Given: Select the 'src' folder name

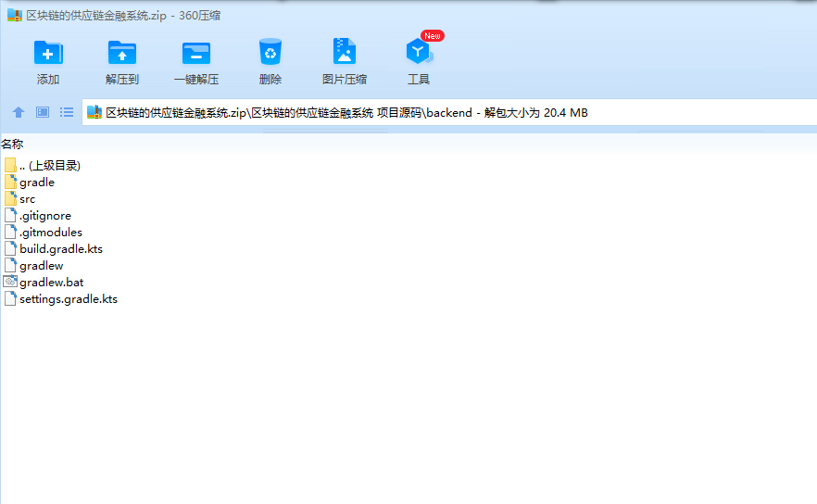Looking at the screenshot, I should [27, 199].
